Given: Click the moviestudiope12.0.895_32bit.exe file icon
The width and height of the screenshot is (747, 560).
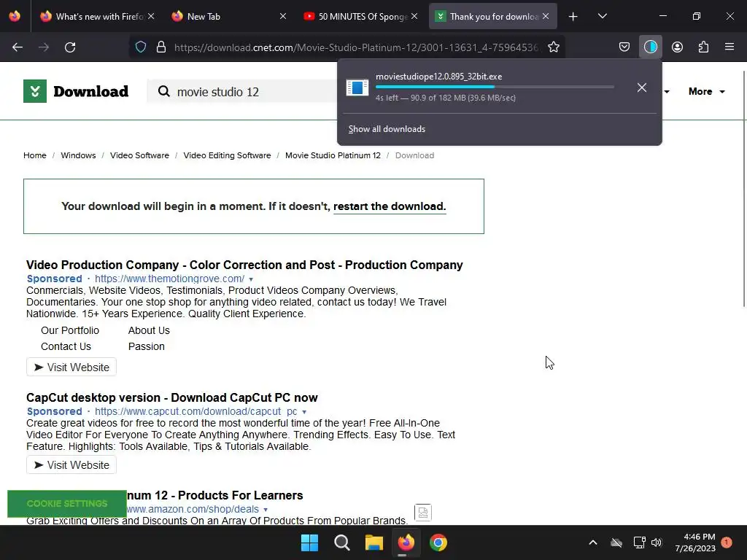Looking at the screenshot, I should coord(357,87).
